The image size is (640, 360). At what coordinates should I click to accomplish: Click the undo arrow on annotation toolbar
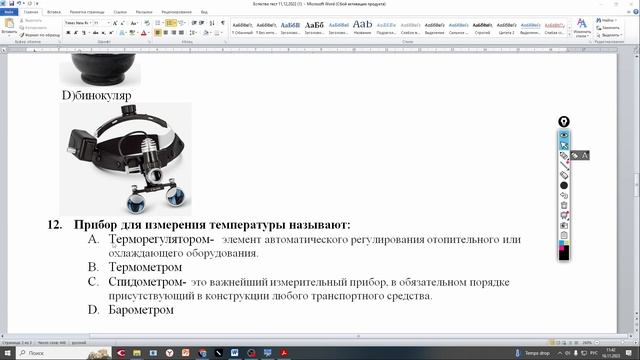[564, 196]
